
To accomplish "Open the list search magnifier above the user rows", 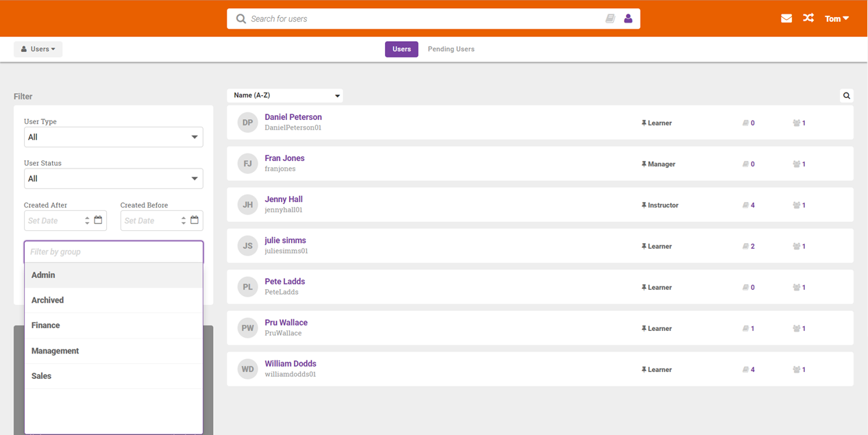I will pos(847,96).
